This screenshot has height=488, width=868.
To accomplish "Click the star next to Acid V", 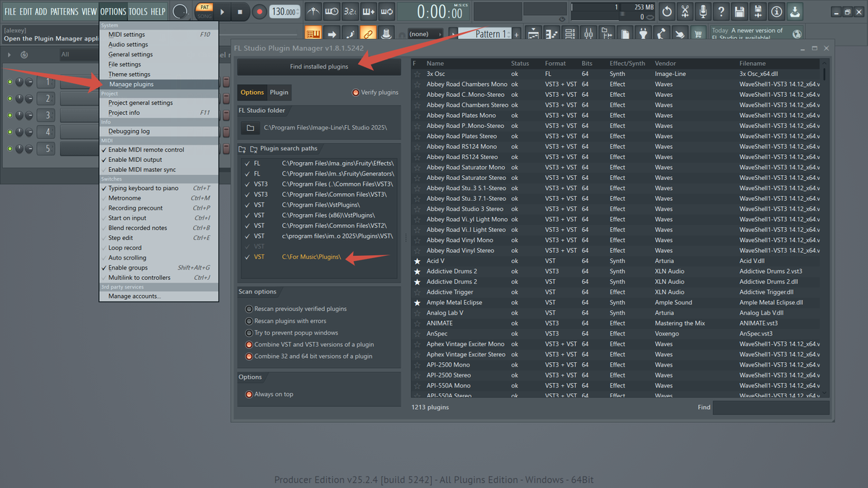I will tap(417, 261).
